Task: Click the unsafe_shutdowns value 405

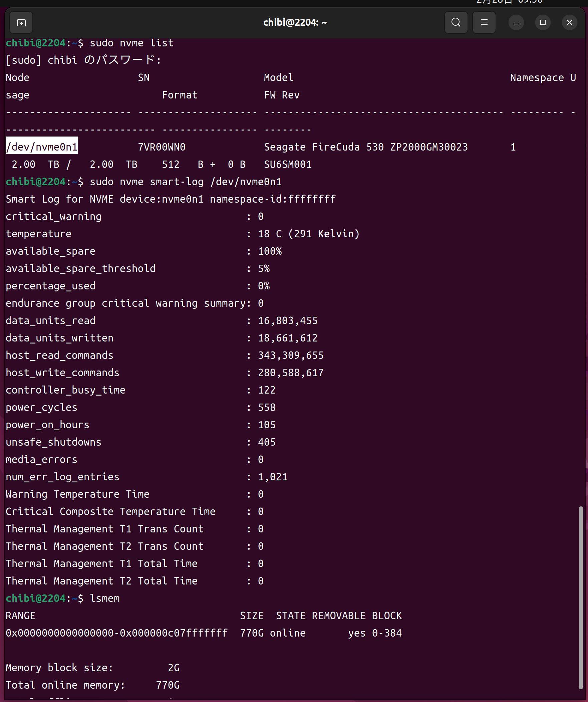Action: click(x=267, y=442)
